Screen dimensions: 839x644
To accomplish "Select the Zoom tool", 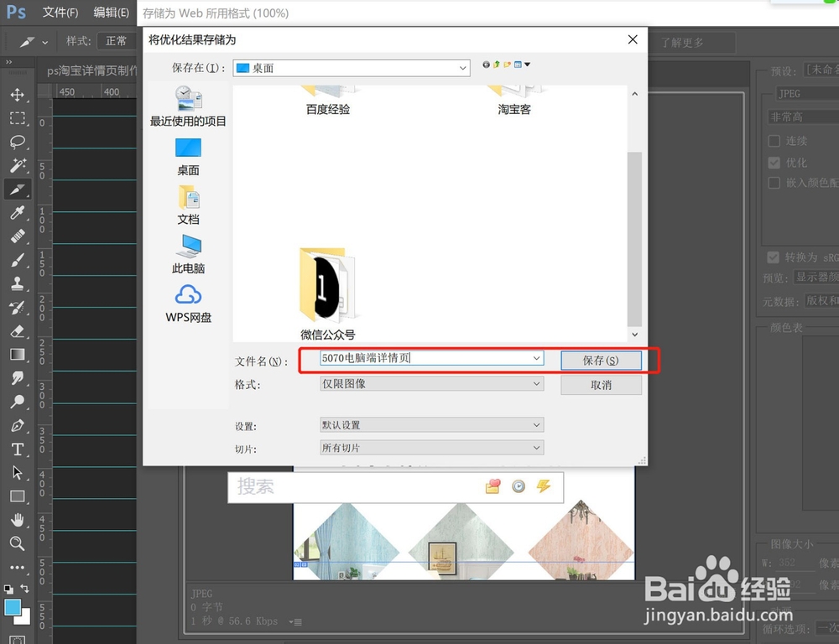I will pyautogui.click(x=17, y=543).
